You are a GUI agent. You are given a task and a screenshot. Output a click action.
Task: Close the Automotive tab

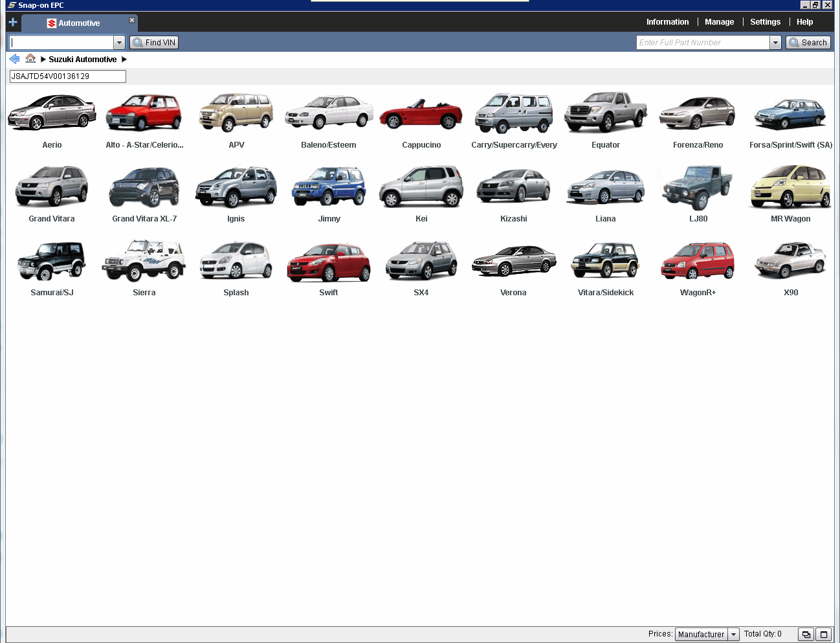click(x=132, y=20)
